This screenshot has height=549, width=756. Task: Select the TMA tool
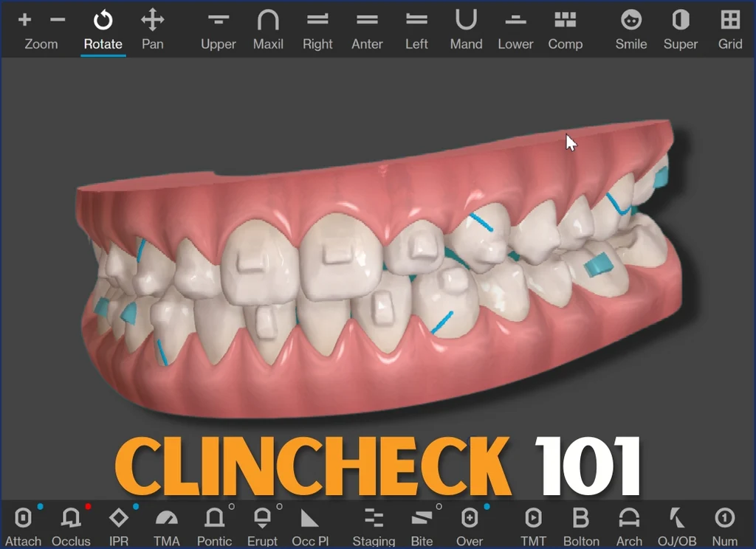tap(166, 524)
